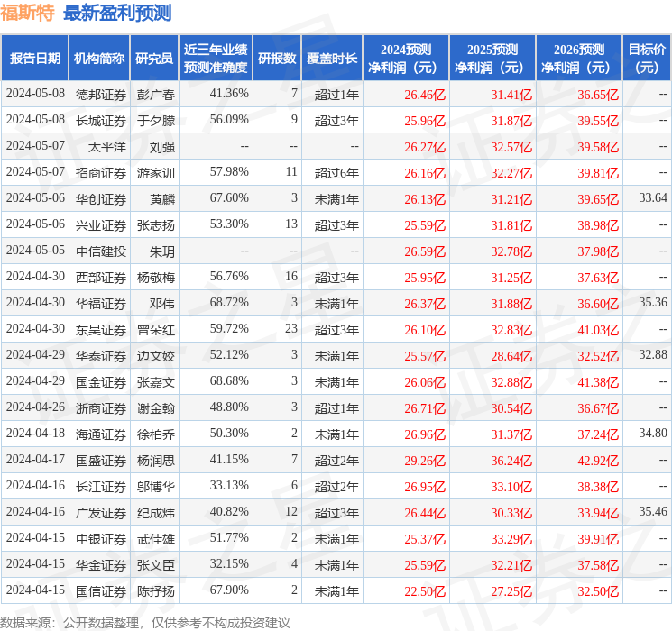Viewport: 672px width, 631px height.
Task: Select the 研究员 column header
Action: [x=154, y=59]
